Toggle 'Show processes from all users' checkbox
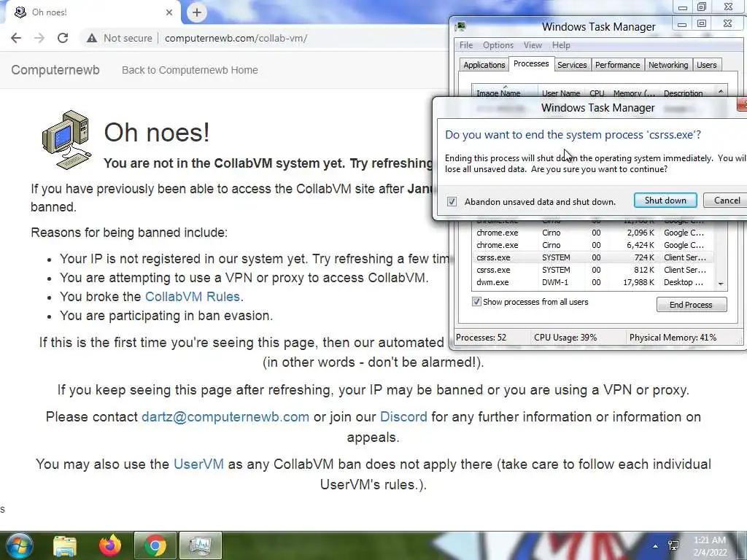The width and height of the screenshot is (747, 560). 476,301
